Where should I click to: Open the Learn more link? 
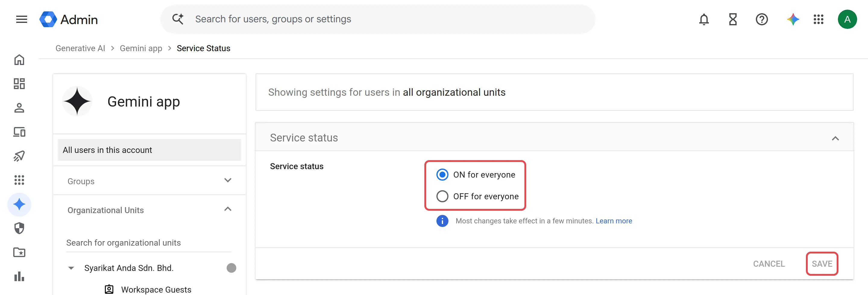pyautogui.click(x=614, y=221)
